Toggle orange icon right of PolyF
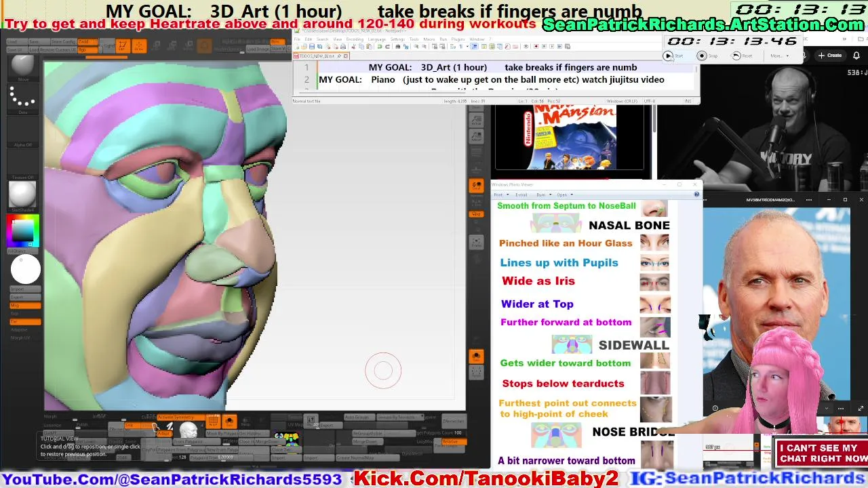Screen dimensions: 868x488 pos(229,422)
